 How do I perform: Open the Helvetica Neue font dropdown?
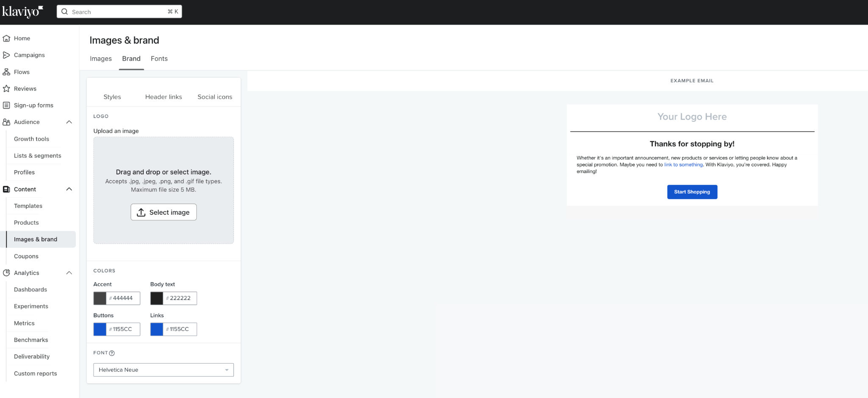tap(164, 370)
